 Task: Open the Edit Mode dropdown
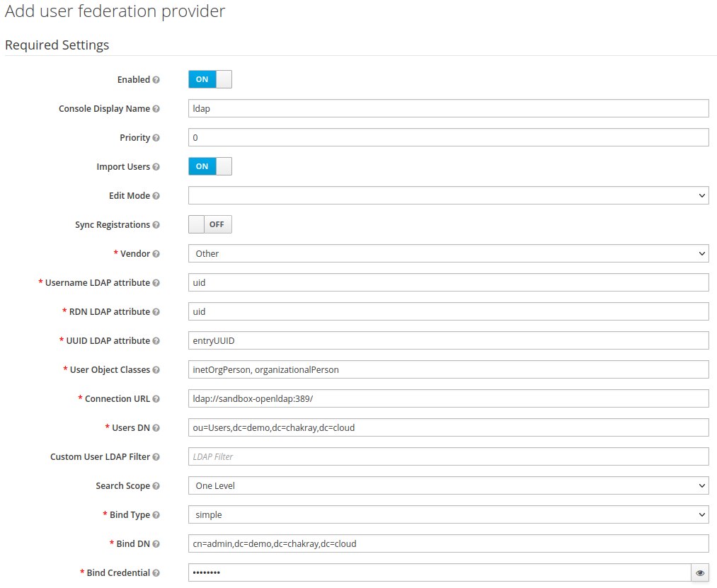(448, 195)
